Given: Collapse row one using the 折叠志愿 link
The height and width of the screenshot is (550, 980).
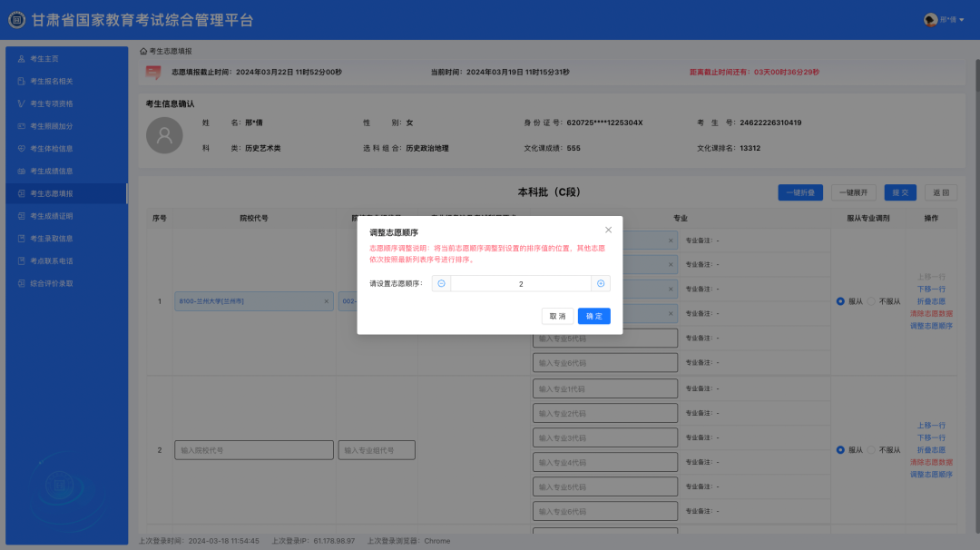Looking at the screenshot, I should pos(930,300).
